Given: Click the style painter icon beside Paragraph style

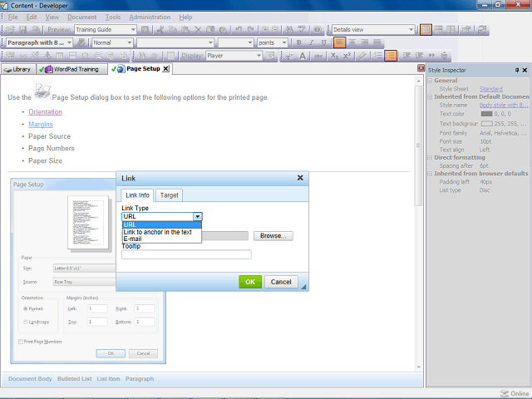Looking at the screenshot, I should click(x=81, y=42).
